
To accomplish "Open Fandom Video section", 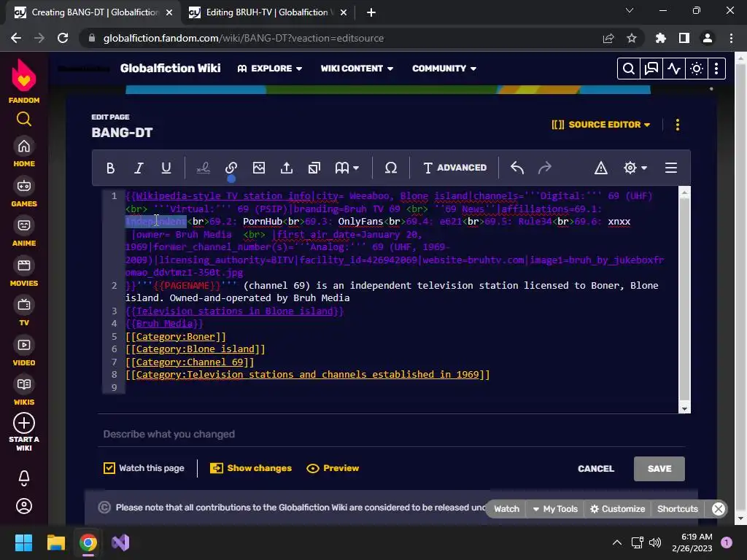I will coord(24,351).
